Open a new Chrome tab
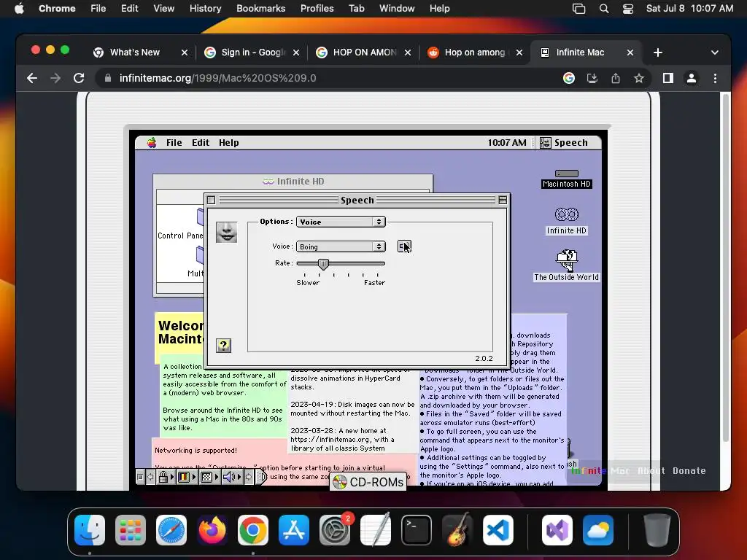Viewport: 747px width, 560px height. point(658,52)
